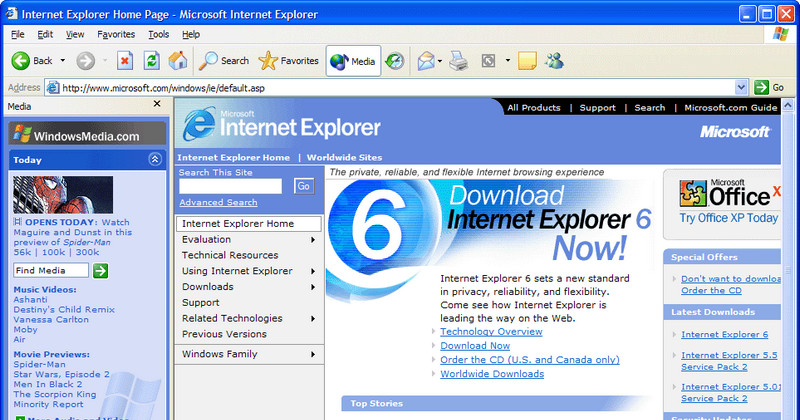Viewport: 800px width, 420px height.
Task: Stop loading with the red X icon
Action: 125,61
